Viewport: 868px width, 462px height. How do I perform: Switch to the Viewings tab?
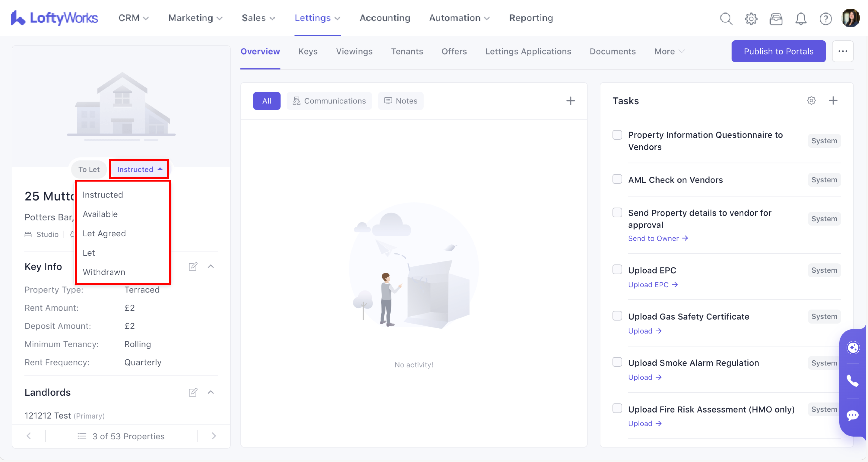(x=354, y=51)
